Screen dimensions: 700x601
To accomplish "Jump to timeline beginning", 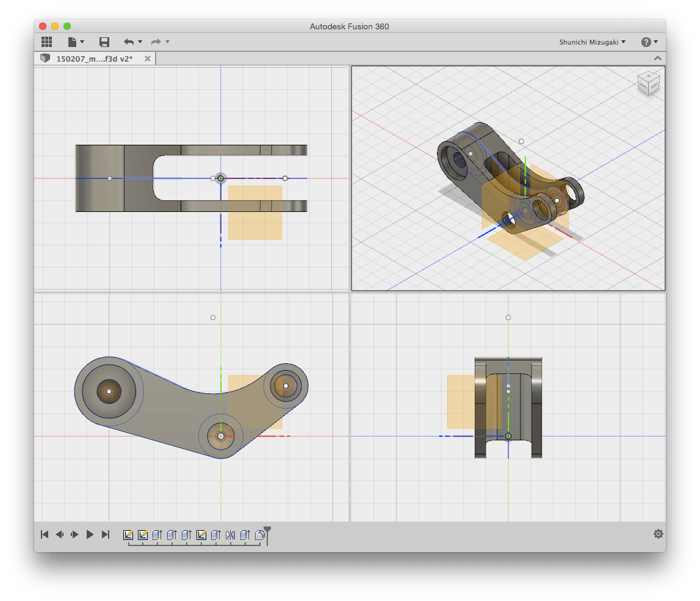I will [44, 534].
